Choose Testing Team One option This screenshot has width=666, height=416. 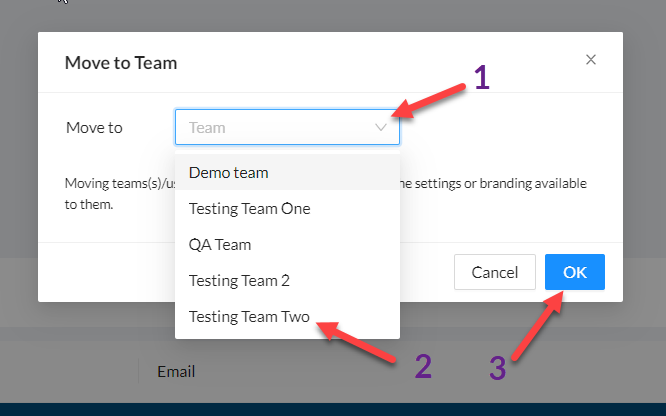287,209
